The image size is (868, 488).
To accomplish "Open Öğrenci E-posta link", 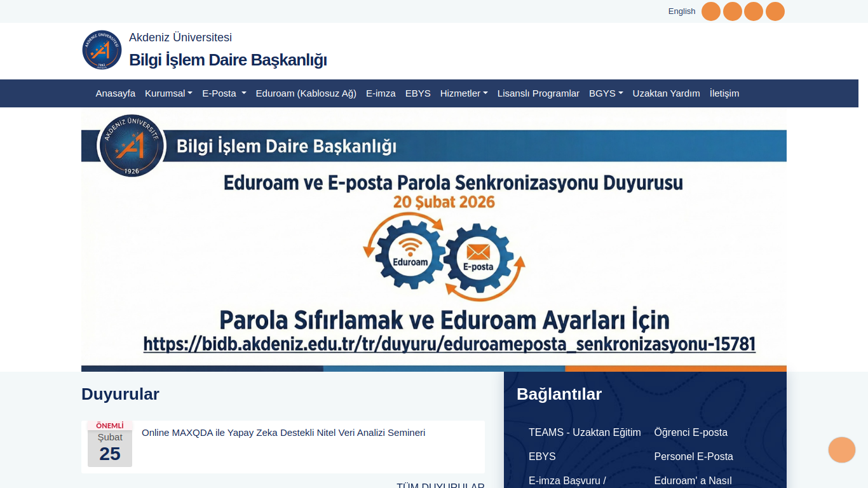I will (x=691, y=432).
